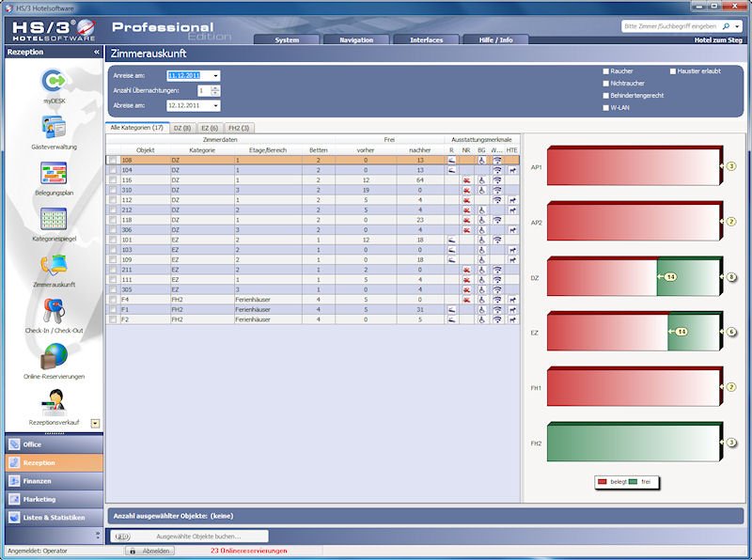Tick the checkbox for room 101
The width and height of the screenshot is (752, 560).
coord(113,240)
